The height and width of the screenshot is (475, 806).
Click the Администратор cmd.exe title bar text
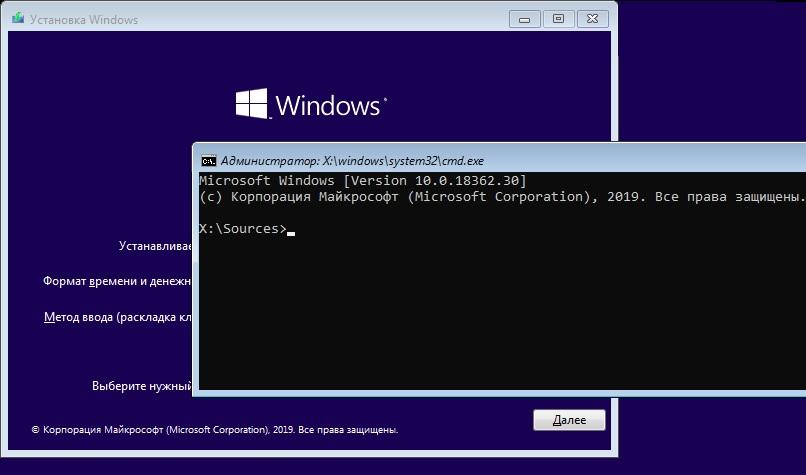tap(352, 161)
